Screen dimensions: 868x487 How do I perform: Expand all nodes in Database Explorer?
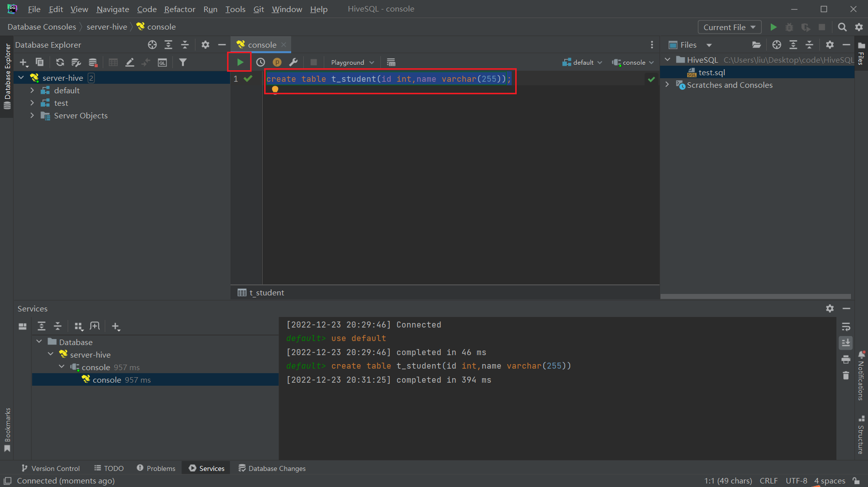pos(168,45)
